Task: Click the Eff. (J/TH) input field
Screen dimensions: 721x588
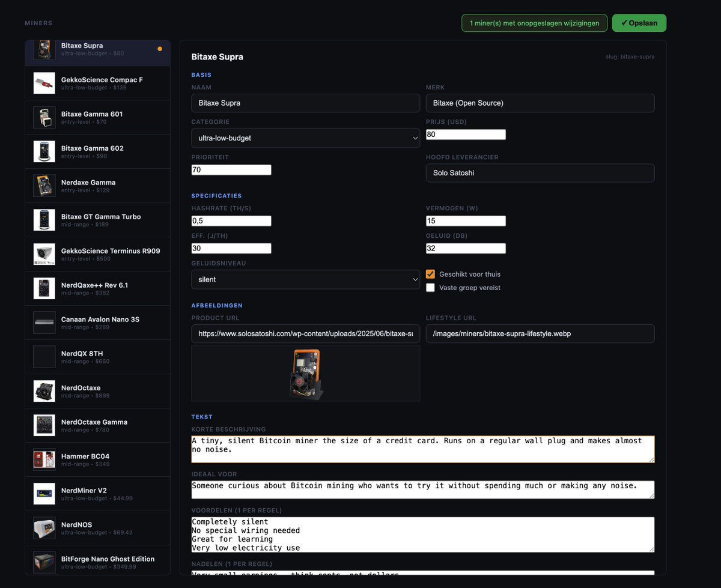Action: coord(231,248)
